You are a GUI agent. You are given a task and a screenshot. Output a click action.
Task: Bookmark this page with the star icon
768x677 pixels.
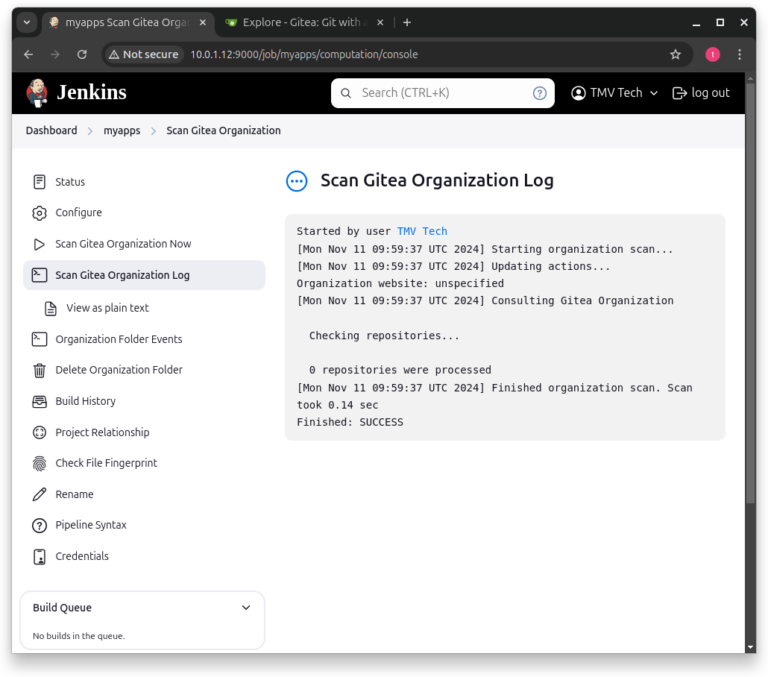[675, 54]
